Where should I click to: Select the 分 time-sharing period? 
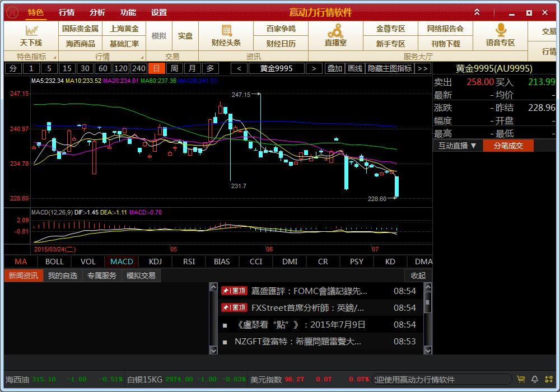[x=13, y=68]
